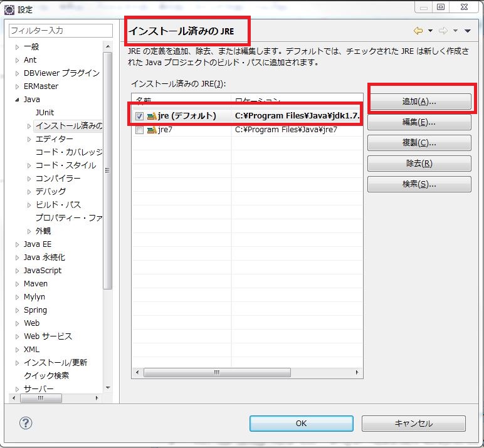
Task: Click the JRE table scroll left arrow
Action: [137, 372]
